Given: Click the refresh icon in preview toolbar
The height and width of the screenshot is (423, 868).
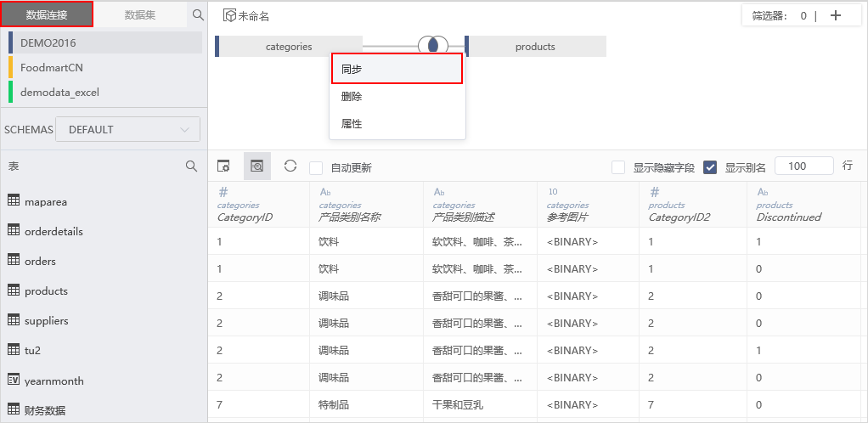Looking at the screenshot, I should coord(290,166).
